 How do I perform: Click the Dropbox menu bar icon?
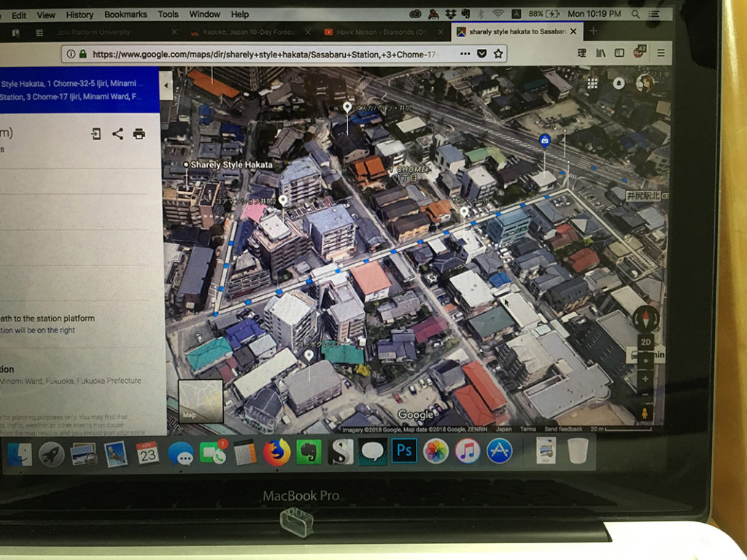[x=450, y=15]
